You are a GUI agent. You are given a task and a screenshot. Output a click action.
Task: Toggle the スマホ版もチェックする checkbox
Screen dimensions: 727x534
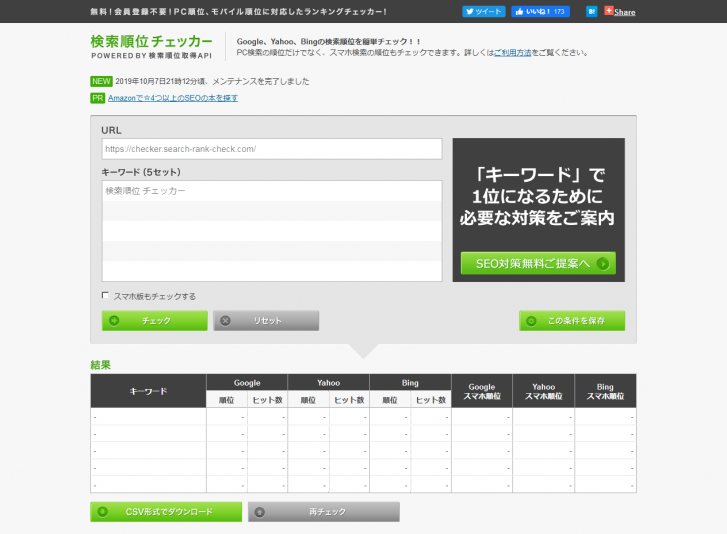pyautogui.click(x=105, y=295)
